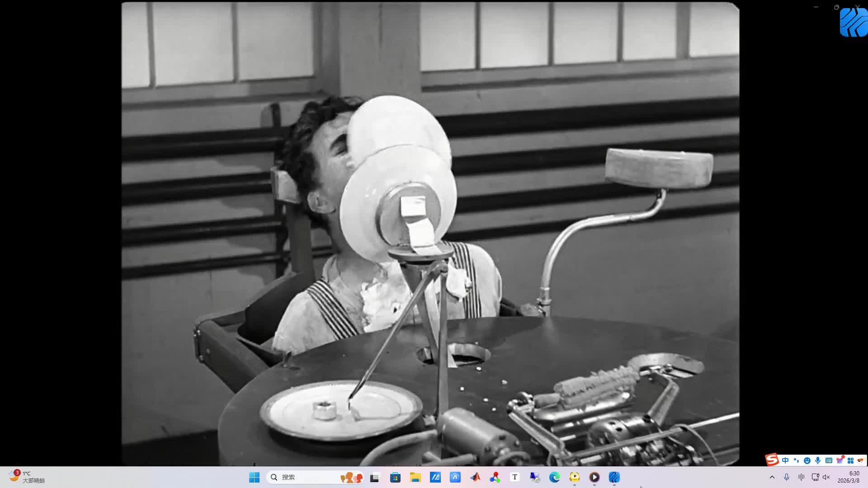Click the blue striped logo in the top-right corner

(853, 23)
